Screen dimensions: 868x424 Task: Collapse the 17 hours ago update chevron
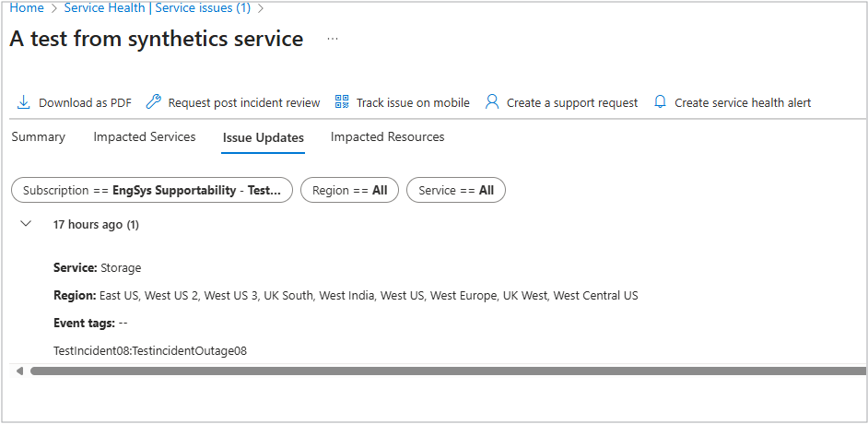(x=26, y=224)
